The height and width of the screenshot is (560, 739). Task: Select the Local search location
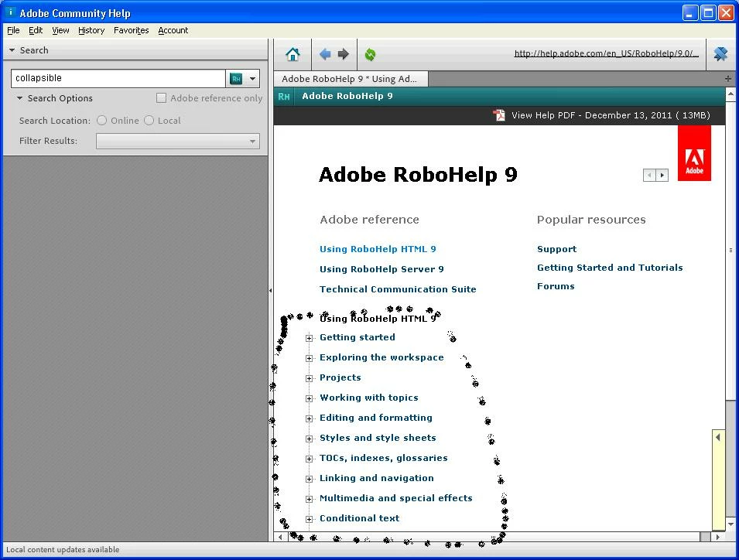click(x=149, y=121)
